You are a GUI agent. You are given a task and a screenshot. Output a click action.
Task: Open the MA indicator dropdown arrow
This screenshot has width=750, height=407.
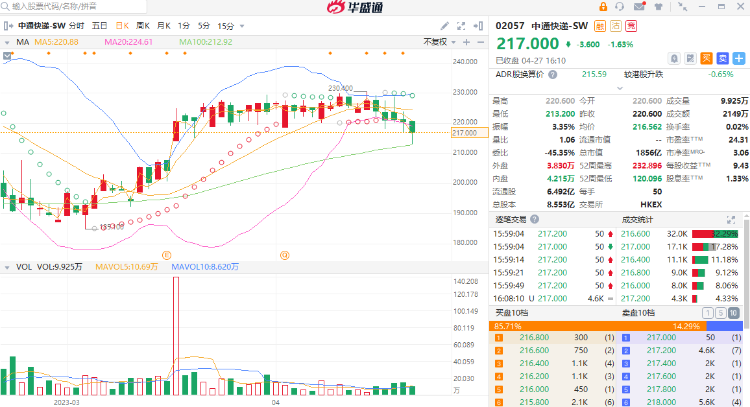tap(7, 42)
